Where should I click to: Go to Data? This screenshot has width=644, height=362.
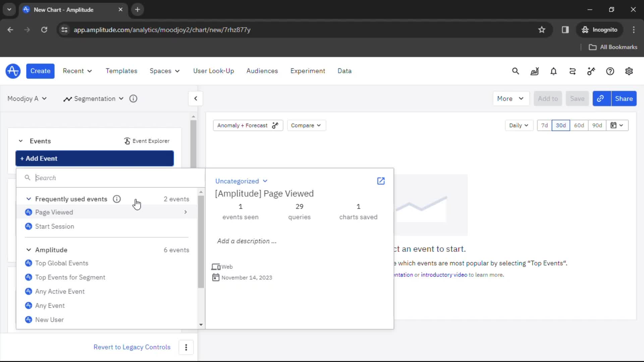[x=344, y=71]
